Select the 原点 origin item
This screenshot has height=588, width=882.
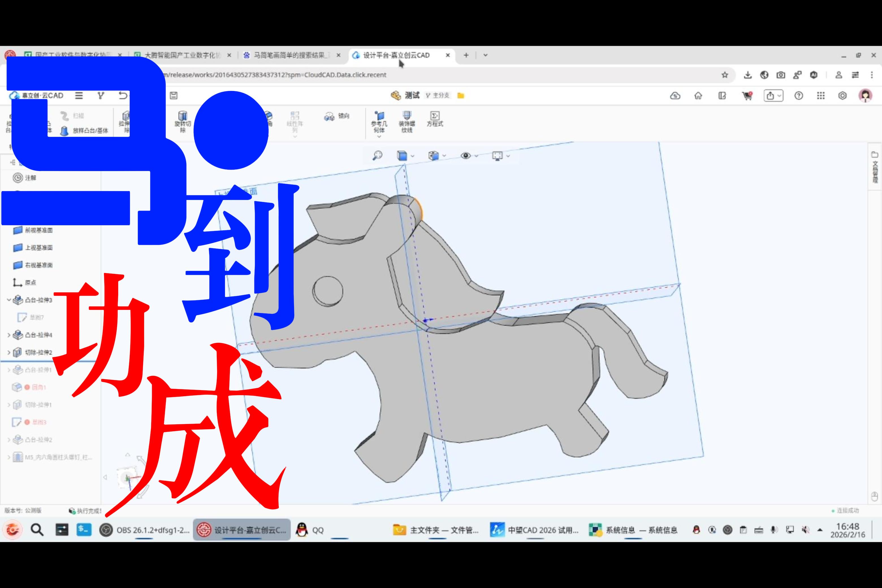pos(25,282)
